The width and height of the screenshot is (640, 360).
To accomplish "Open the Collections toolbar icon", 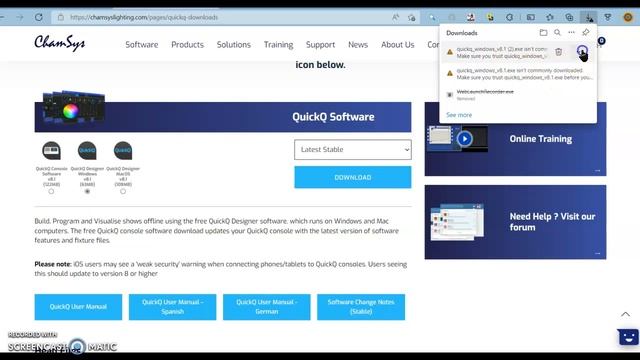I will coord(569,17).
